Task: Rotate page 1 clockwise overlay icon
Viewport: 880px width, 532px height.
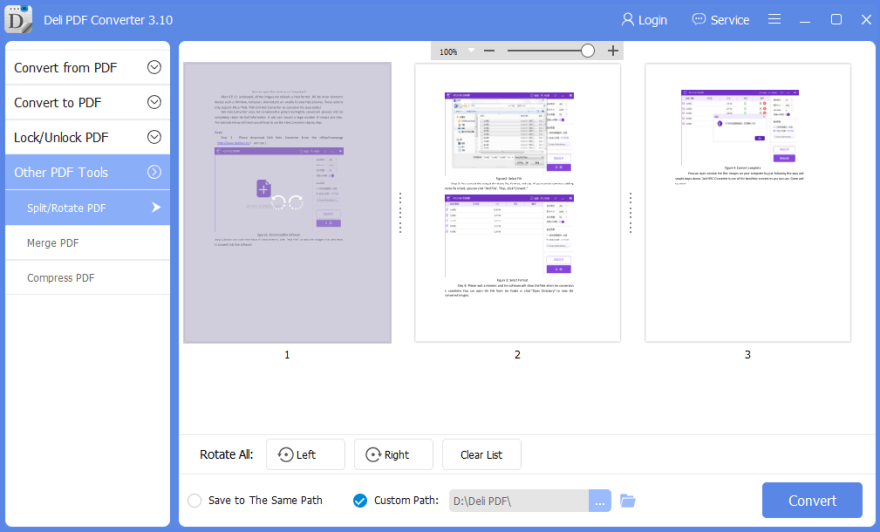Action: (296, 202)
